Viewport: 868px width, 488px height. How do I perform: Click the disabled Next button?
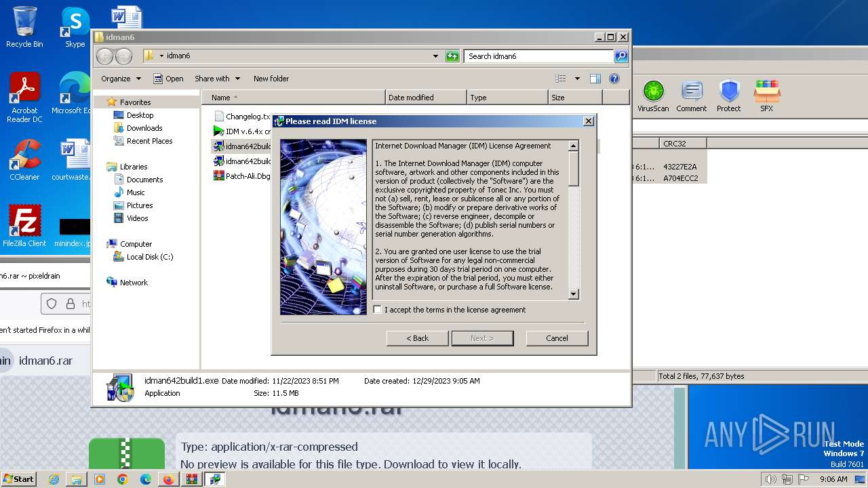coord(482,338)
